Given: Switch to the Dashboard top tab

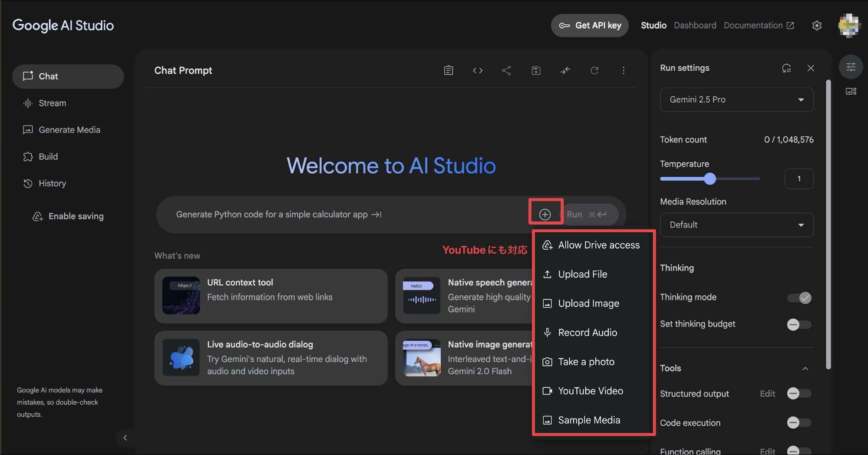Looking at the screenshot, I should tap(695, 26).
